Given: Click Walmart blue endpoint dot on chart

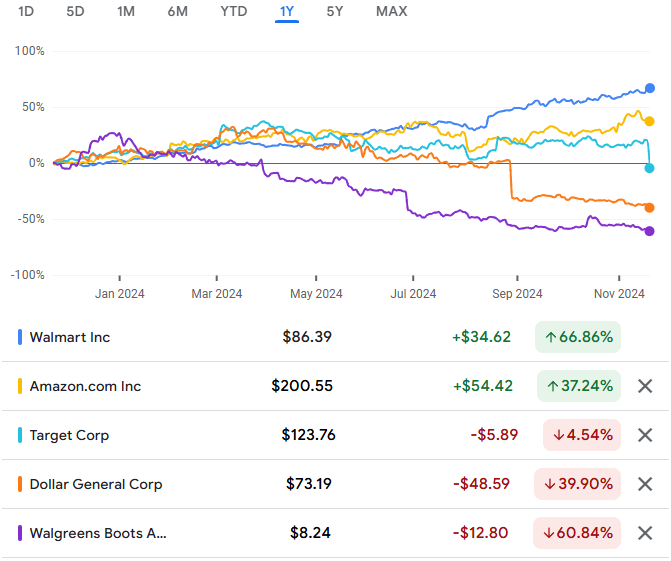Looking at the screenshot, I should (x=650, y=88).
